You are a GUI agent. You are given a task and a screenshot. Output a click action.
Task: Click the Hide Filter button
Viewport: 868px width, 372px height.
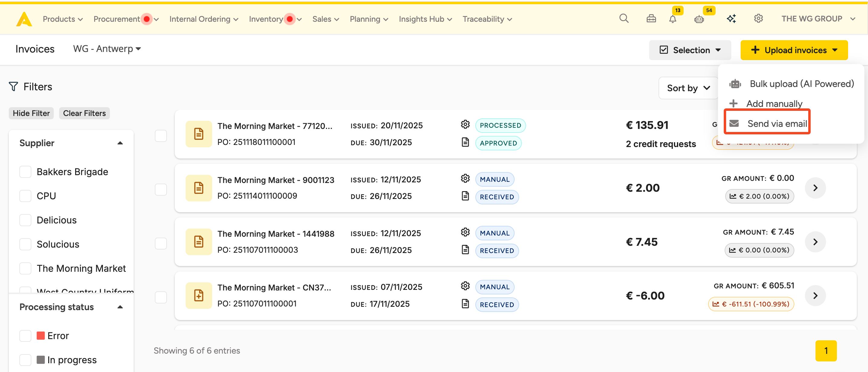(31, 113)
